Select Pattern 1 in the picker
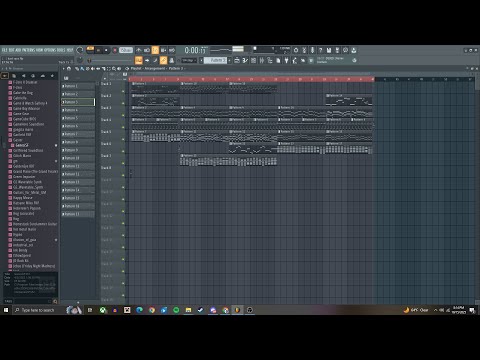Viewport: 480px width, 360px height. (78, 86)
